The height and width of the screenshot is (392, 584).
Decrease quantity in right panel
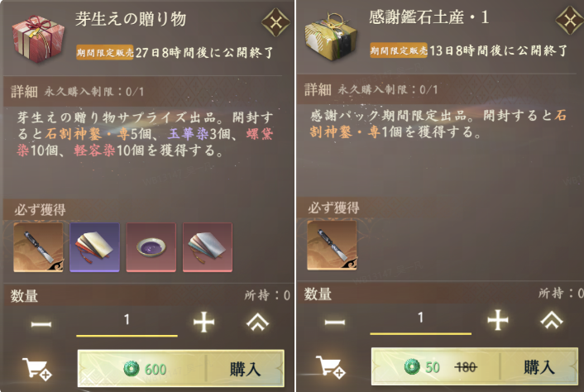click(334, 322)
